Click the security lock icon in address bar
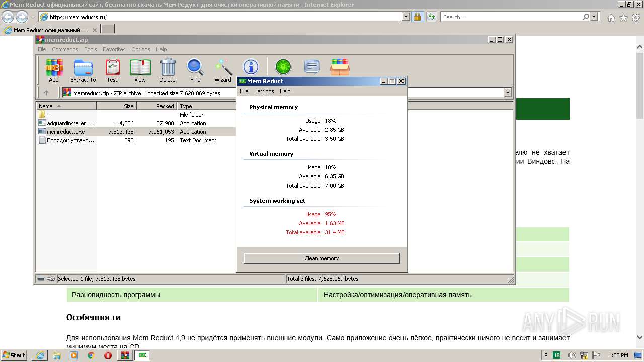Viewport: 644px width, 362px height. click(x=417, y=17)
